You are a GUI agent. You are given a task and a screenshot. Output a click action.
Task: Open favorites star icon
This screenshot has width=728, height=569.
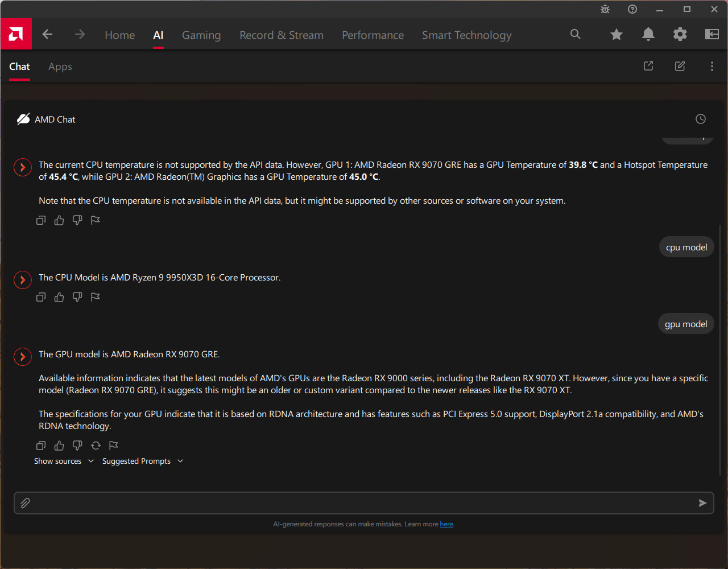coord(617,35)
